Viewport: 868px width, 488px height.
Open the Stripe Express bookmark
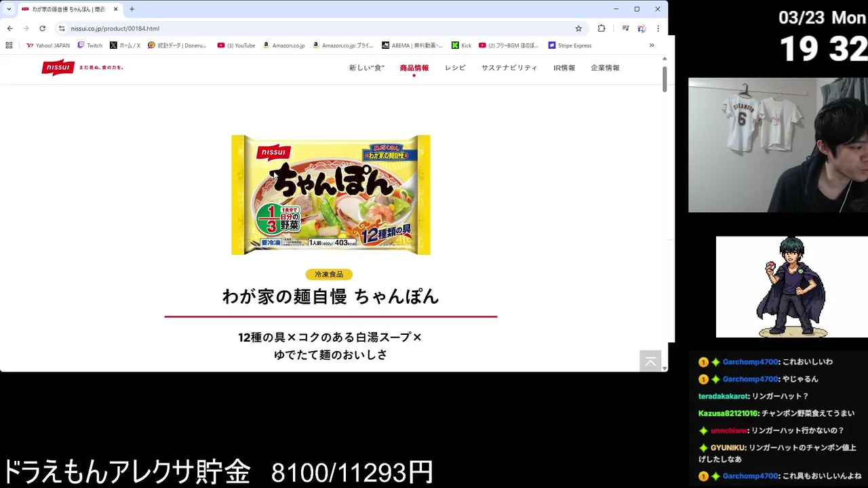[570, 45]
